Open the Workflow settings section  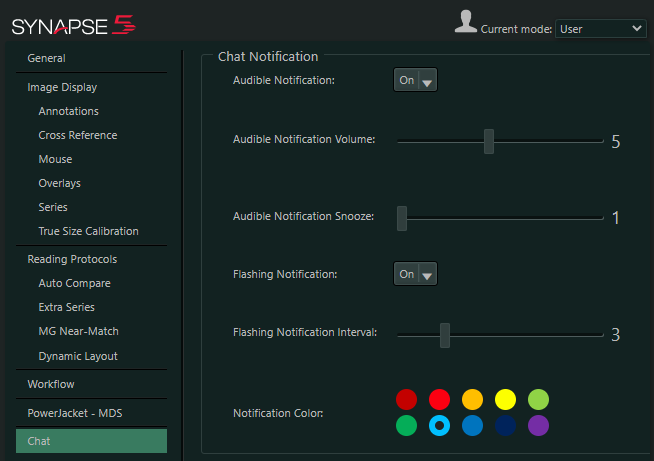click(x=51, y=384)
